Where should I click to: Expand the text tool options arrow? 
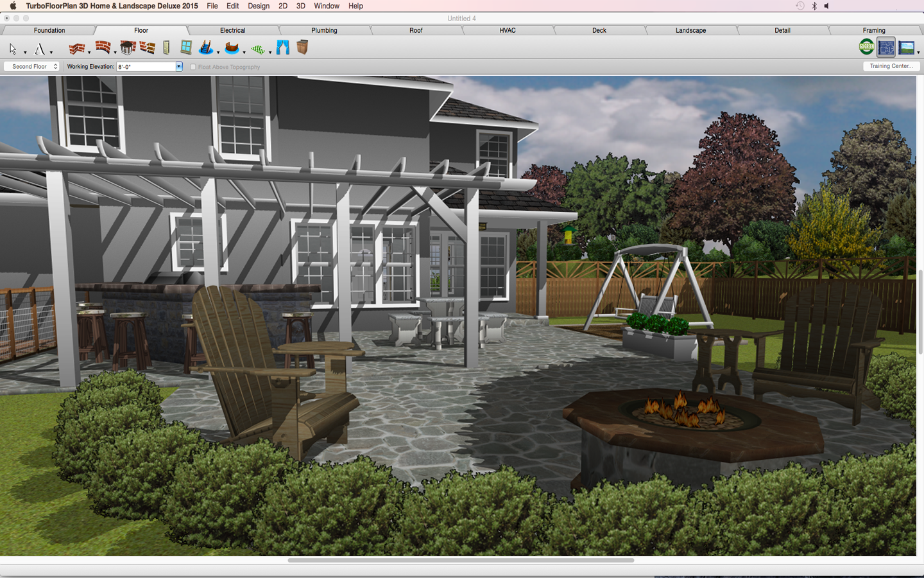point(51,53)
